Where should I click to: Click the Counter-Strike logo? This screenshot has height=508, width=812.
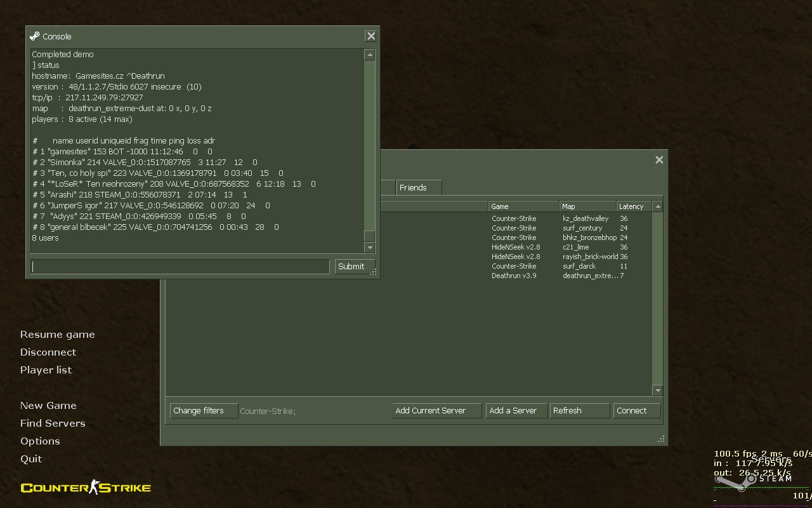(x=86, y=488)
